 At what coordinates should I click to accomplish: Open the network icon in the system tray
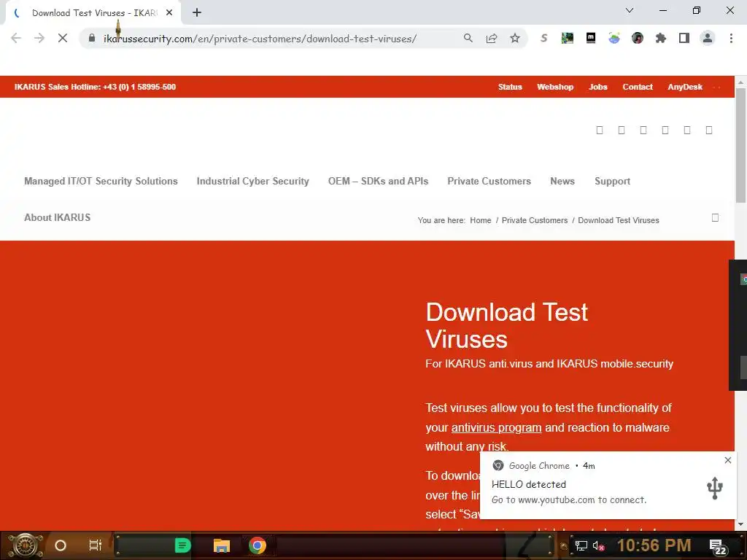coord(581,545)
